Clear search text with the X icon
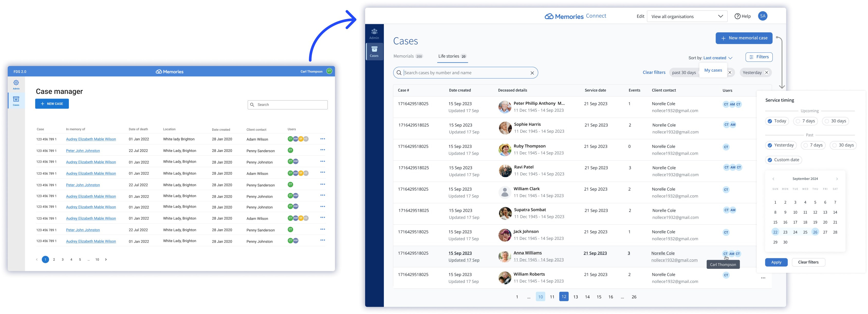 point(532,73)
